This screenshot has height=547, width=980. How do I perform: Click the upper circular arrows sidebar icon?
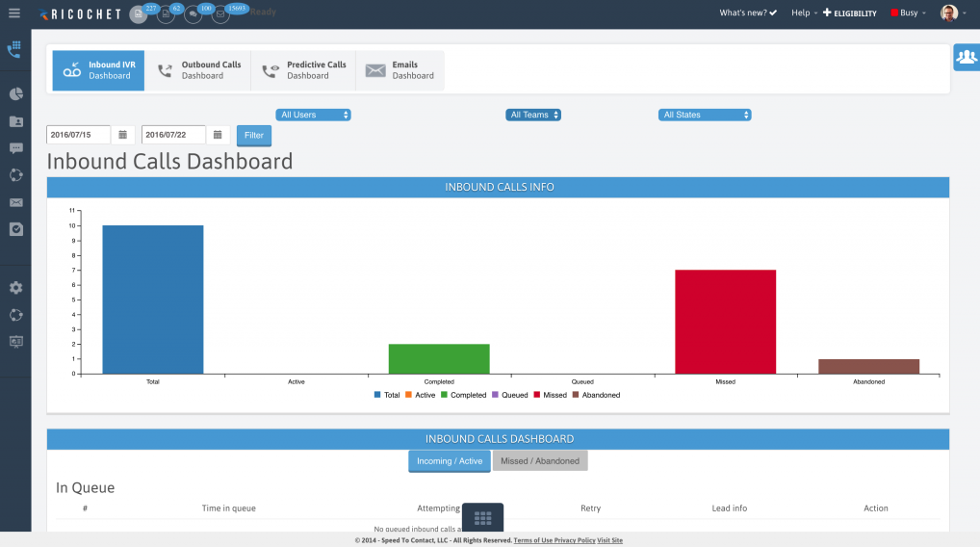tap(16, 175)
